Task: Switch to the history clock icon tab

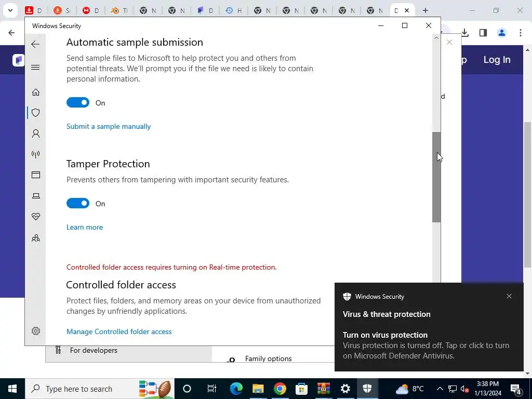Action: pyautogui.click(x=233, y=10)
